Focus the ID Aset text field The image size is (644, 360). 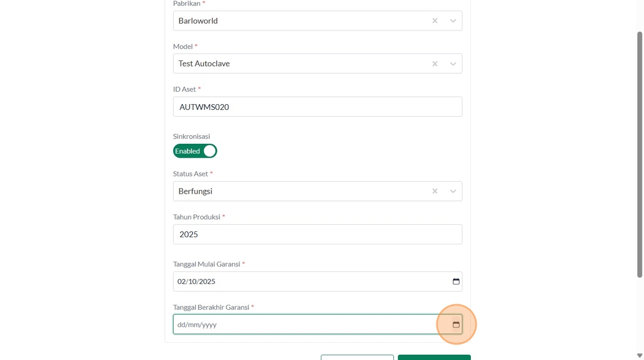317,107
